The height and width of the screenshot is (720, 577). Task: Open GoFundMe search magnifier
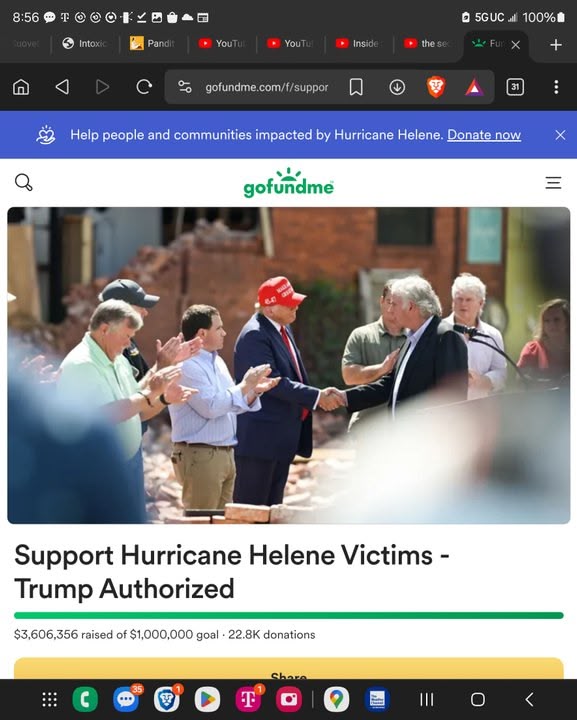pyautogui.click(x=23, y=182)
